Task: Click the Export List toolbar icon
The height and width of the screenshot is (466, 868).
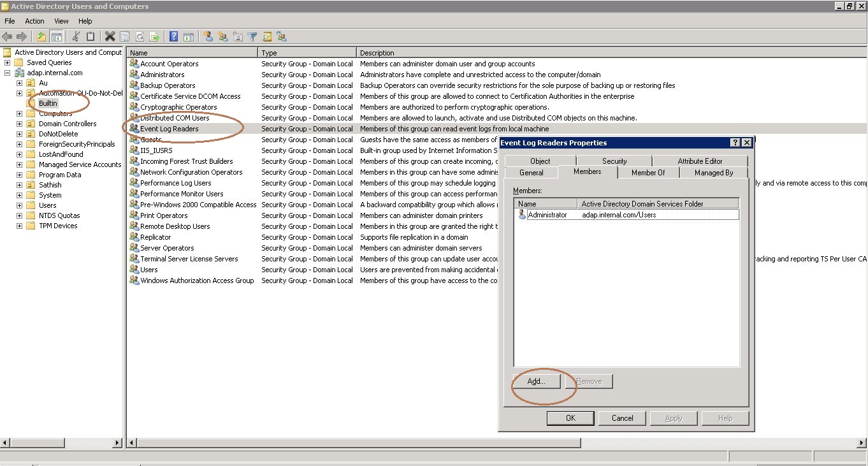Action: pos(154,37)
